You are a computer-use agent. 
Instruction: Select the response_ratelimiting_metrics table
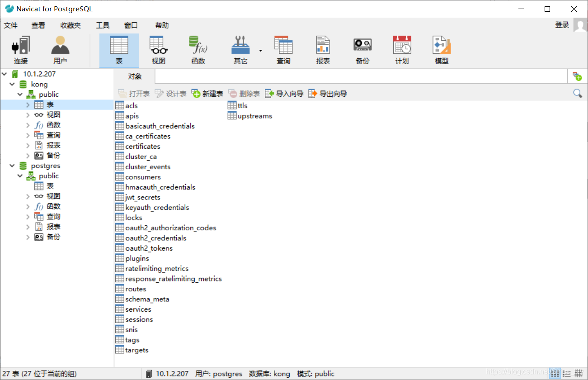174,279
